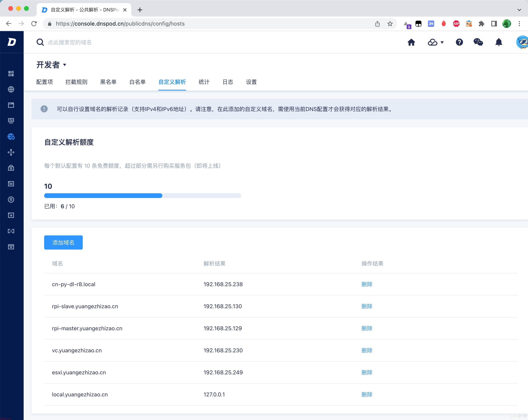Open the globe icon in the sidebar
The width and height of the screenshot is (528, 420).
11,89
